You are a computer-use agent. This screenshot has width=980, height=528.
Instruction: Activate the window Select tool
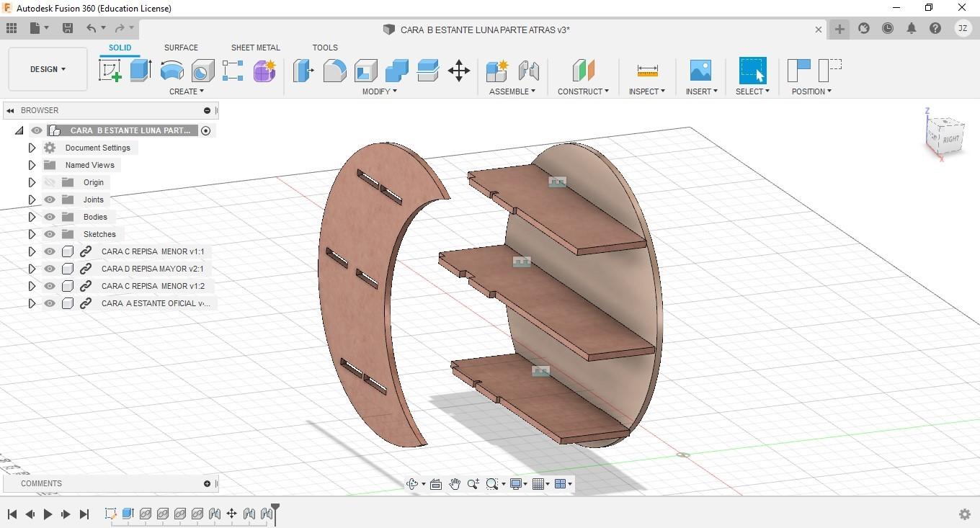[752, 71]
